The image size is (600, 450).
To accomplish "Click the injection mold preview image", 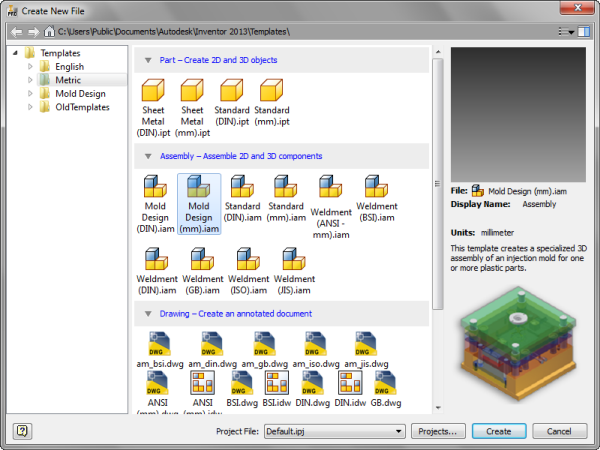I will 518,344.
